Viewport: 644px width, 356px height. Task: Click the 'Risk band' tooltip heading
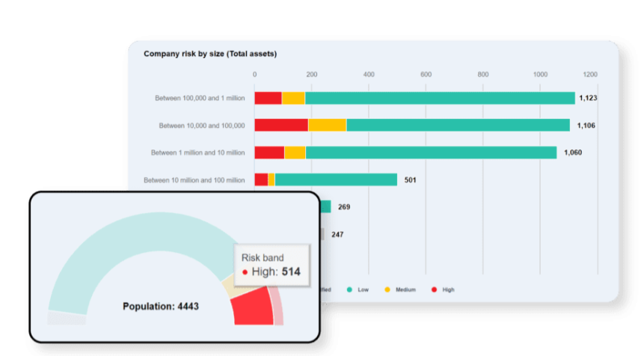[x=263, y=258]
